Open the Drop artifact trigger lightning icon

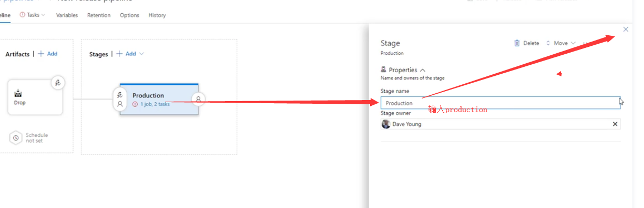58,83
